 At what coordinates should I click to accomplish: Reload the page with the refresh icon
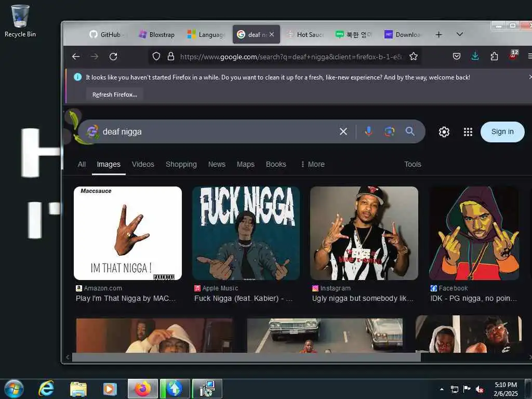tap(113, 57)
